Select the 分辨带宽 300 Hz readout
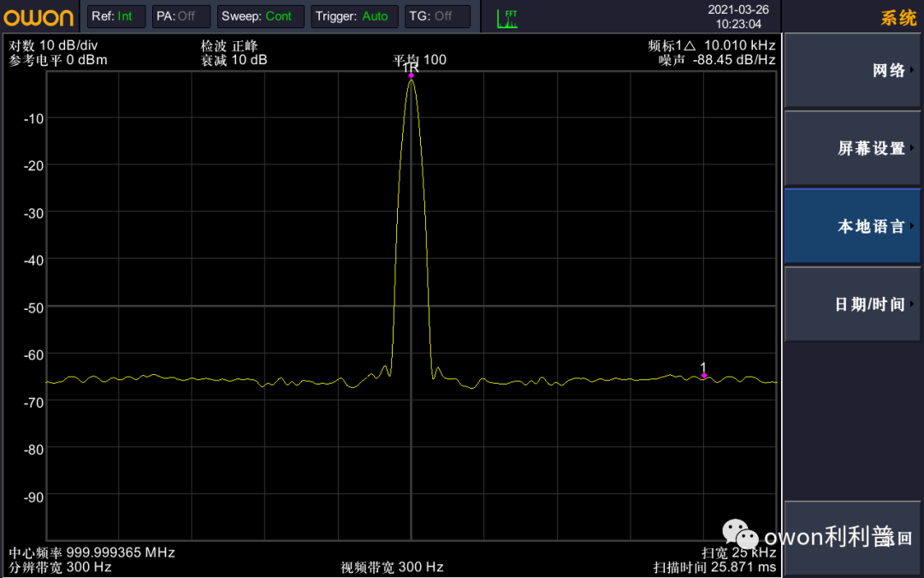Screen dimensions: 924x578 pos(60,568)
